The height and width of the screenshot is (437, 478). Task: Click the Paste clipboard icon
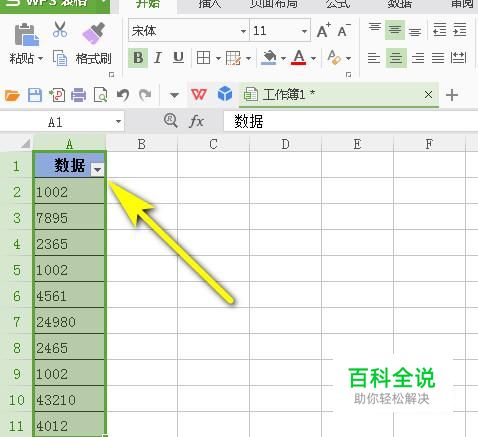(27, 35)
